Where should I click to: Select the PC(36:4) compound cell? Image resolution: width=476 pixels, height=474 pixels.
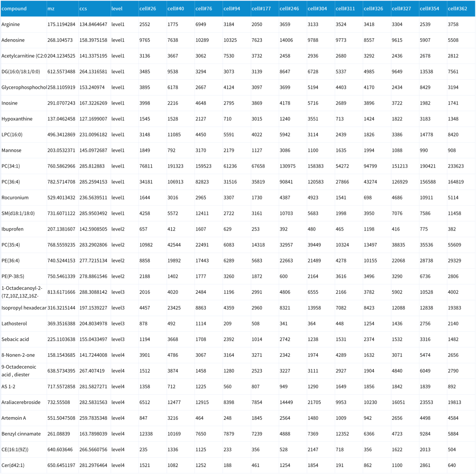[24, 182]
